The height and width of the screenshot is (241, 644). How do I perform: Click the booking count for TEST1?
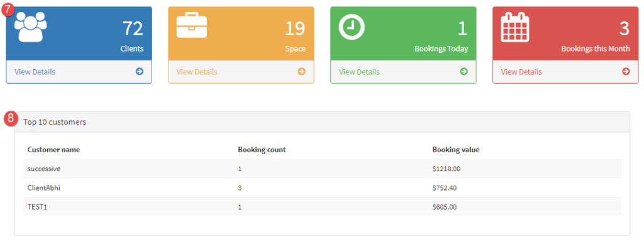240,207
